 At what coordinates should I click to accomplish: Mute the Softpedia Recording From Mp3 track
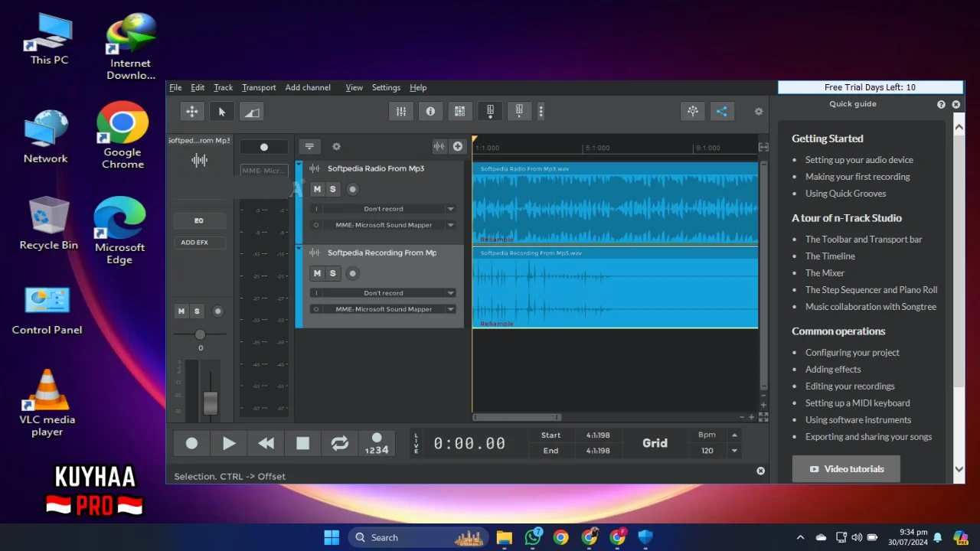pos(317,273)
